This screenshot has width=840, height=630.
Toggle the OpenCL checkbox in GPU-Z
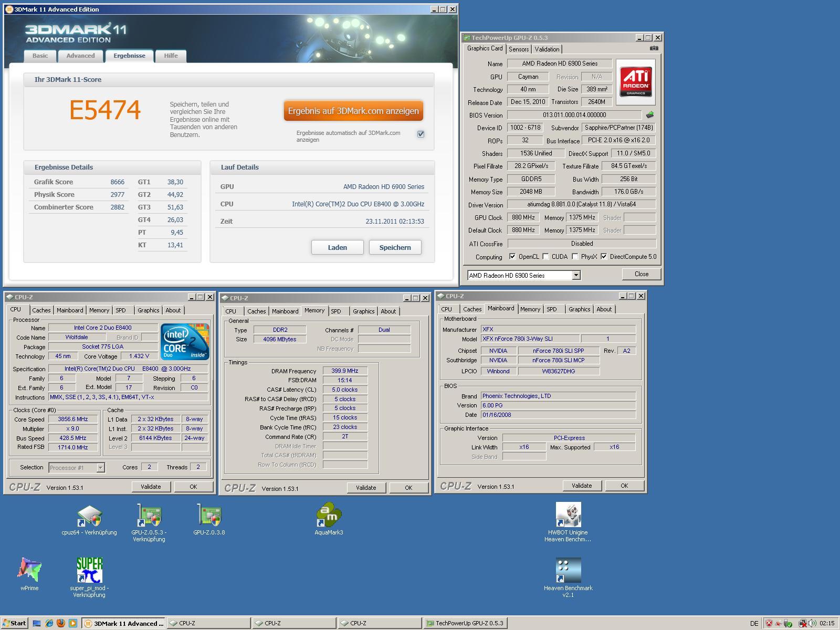(512, 257)
